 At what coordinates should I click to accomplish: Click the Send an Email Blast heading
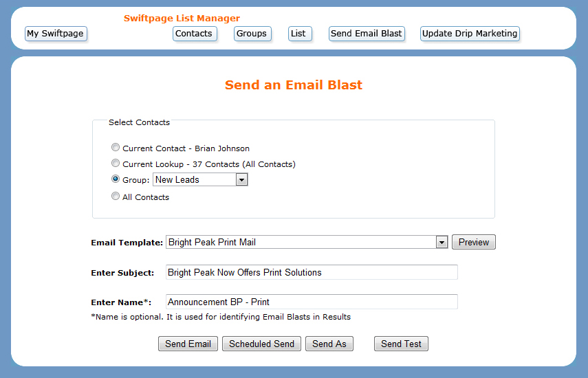pyautogui.click(x=294, y=85)
